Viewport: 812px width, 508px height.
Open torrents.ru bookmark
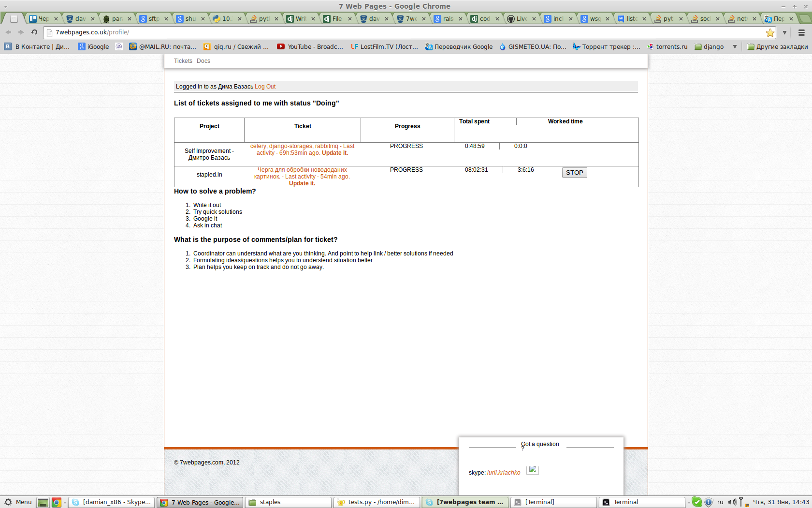pyautogui.click(x=667, y=46)
